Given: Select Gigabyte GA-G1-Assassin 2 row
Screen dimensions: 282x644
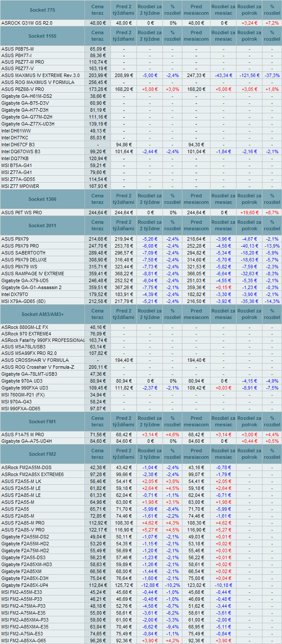Looking at the screenshot, I should pyautogui.click(x=141, y=287).
